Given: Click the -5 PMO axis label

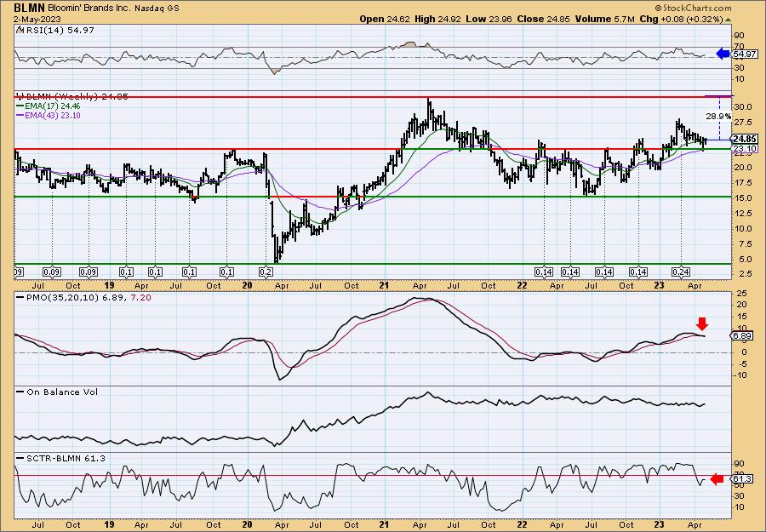Looking at the screenshot, I should point(744,364).
